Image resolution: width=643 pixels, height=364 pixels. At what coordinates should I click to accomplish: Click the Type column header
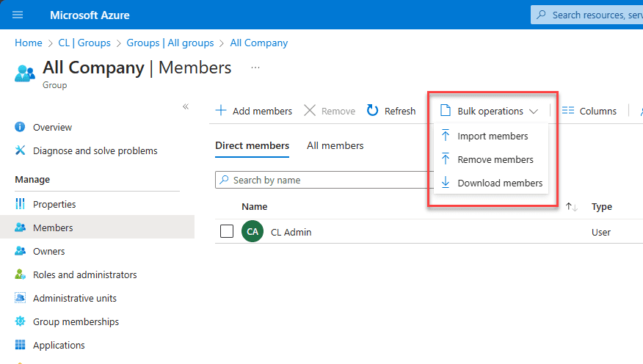pos(602,207)
